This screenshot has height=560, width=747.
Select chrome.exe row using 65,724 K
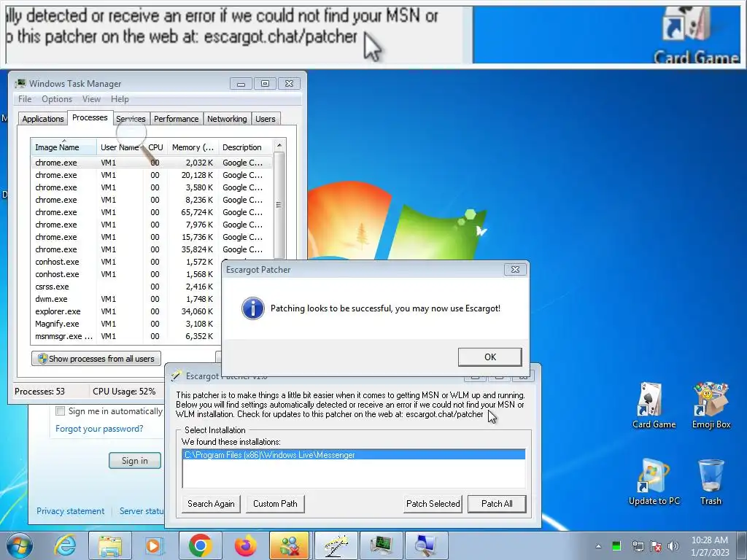[x=152, y=212]
